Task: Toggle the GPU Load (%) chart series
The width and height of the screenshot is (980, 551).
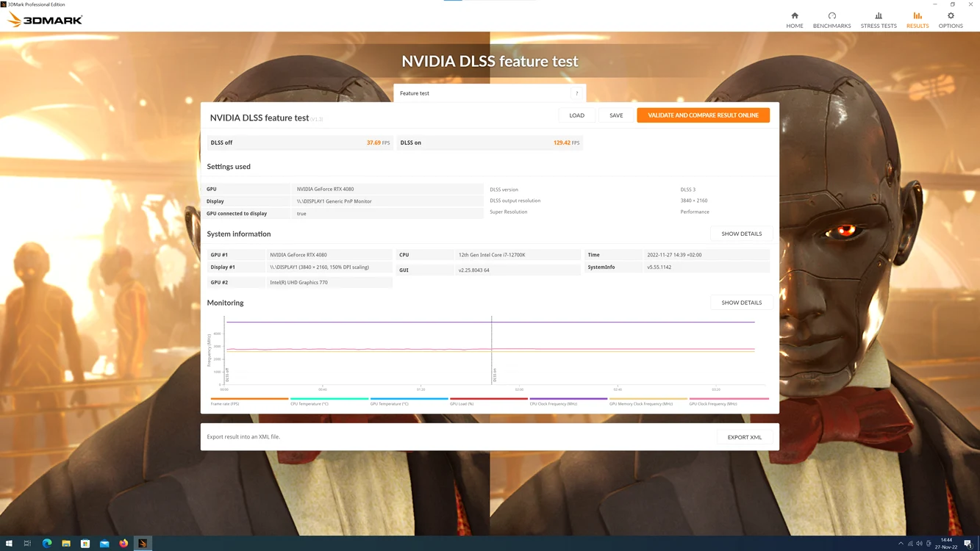Action: coord(489,401)
